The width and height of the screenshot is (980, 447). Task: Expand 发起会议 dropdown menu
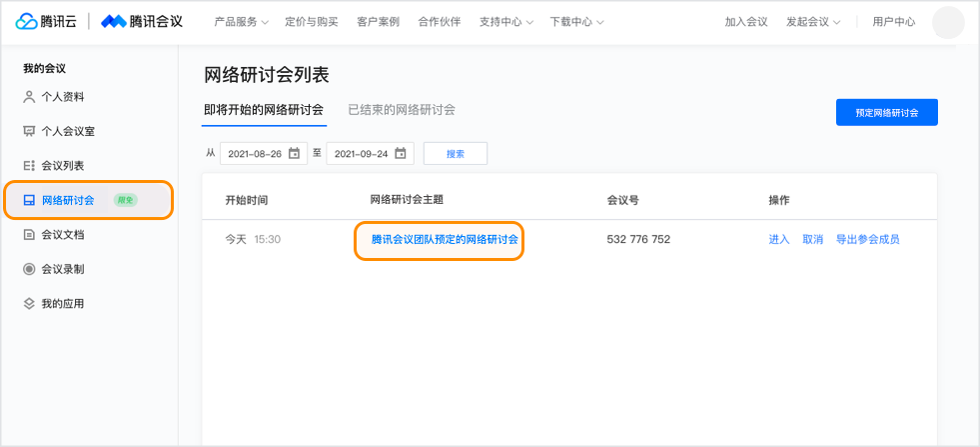point(812,22)
